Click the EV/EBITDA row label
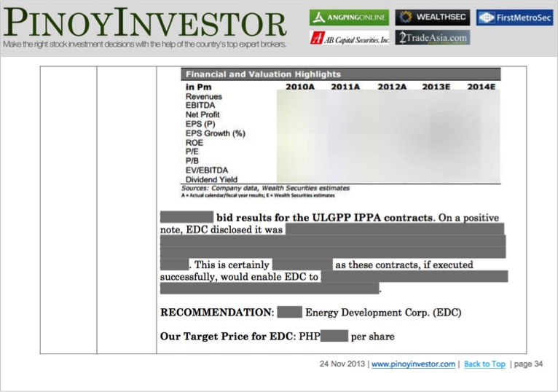Viewport: 558px width, 392px height. (207, 170)
